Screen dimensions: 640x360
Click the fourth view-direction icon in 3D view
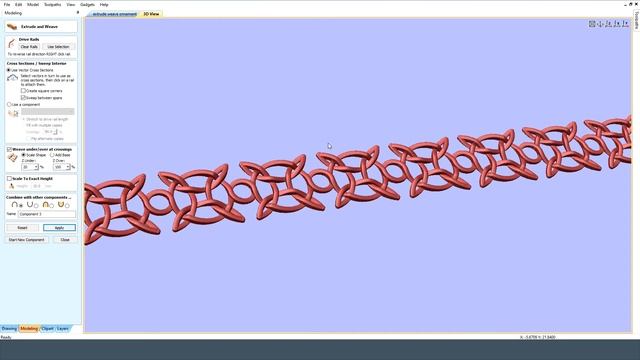coord(617,24)
